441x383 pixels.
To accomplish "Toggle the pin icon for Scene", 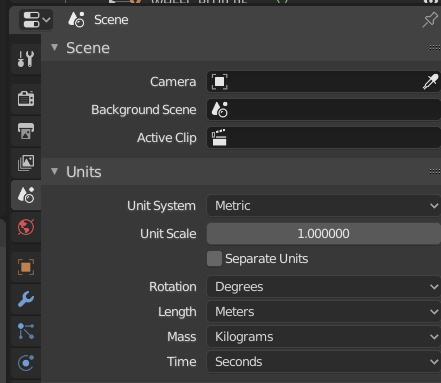I will coord(430,20).
